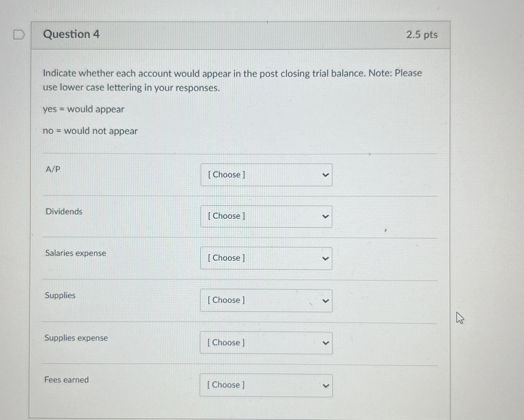
Task: Click the Supplies expense label text
Action: coord(76,338)
